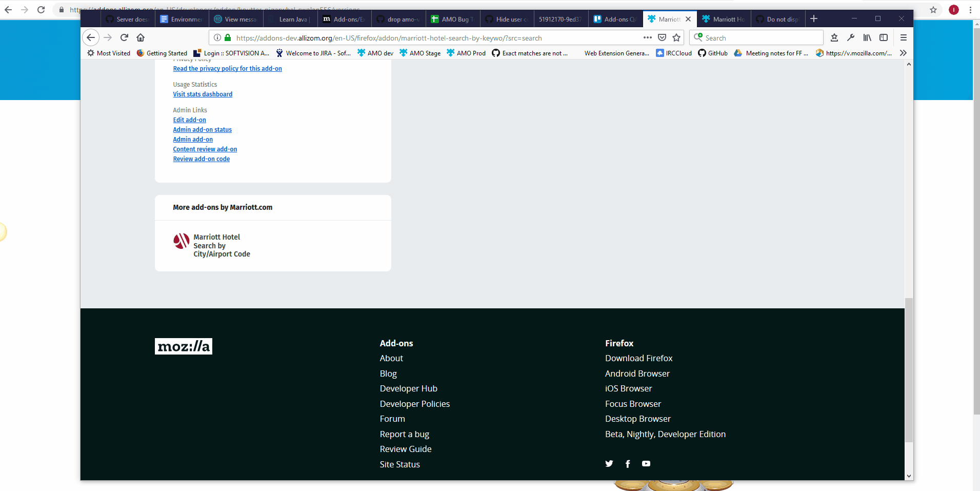The image size is (980, 491).
Task: Open Getting Started bookmark
Action: pos(162,53)
